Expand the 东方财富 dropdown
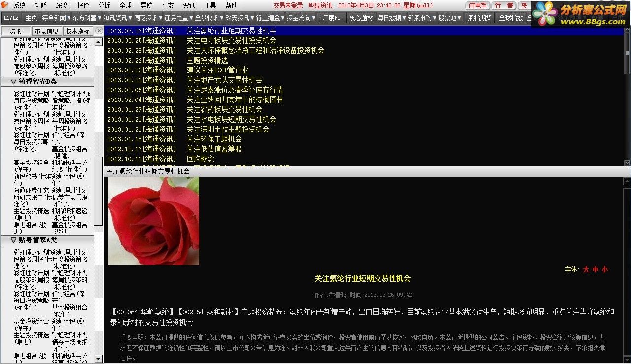Viewport: 631px width, 364px height. (87, 18)
